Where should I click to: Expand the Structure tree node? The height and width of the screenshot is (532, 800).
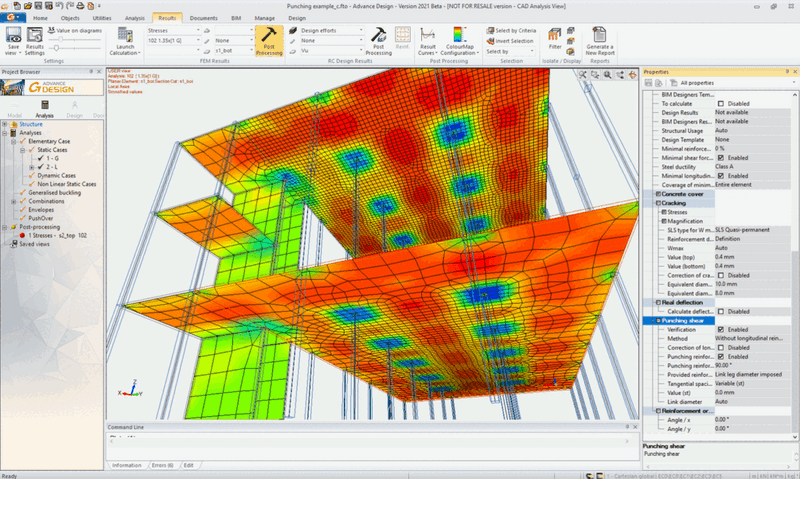point(5,124)
